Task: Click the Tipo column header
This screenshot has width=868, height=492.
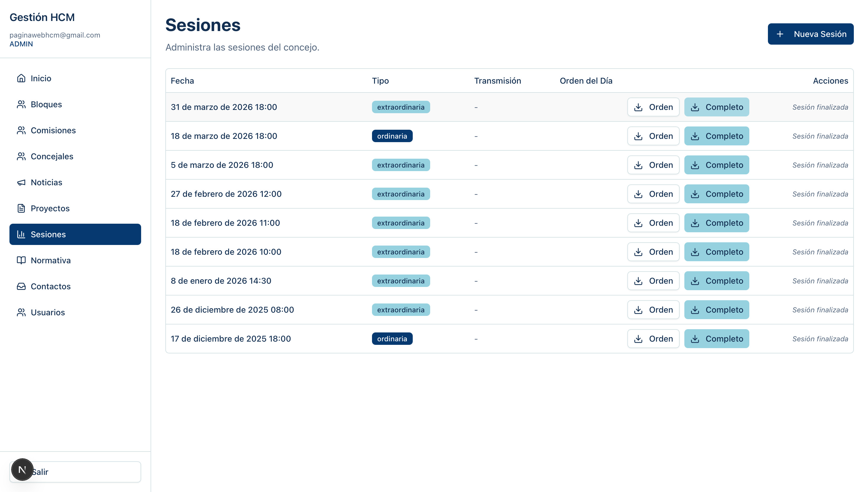Action: [x=380, y=81]
